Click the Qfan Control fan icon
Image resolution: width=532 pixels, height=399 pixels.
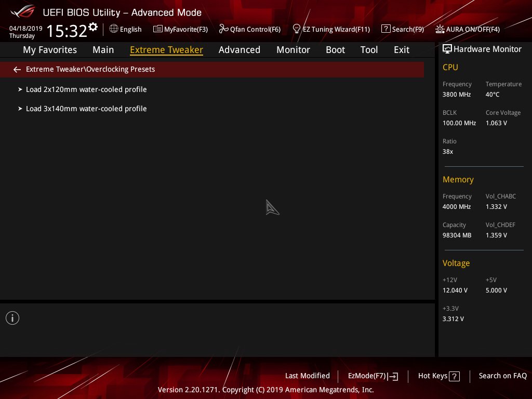[223, 29]
